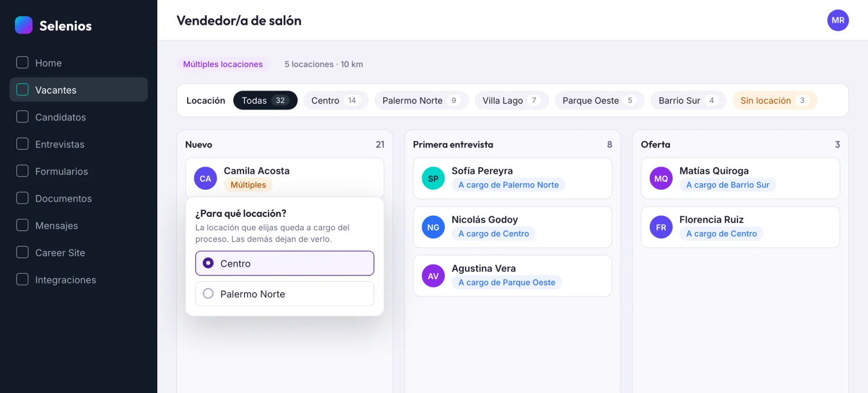Filter by Todas locations

click(265, 100)
